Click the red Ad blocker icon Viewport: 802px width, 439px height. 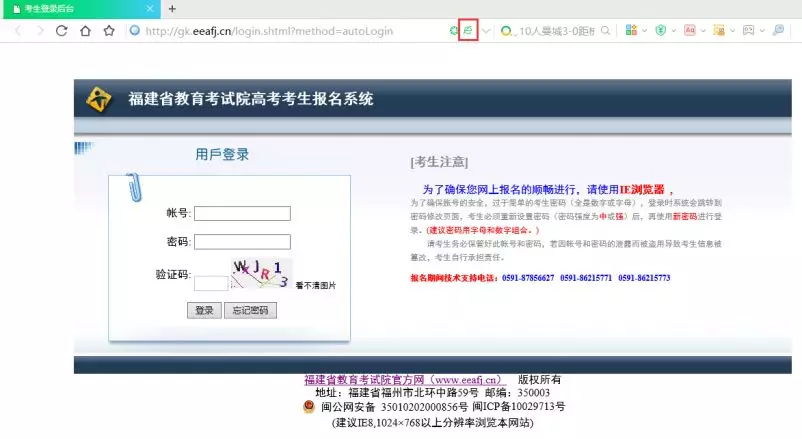click(689, 30)
